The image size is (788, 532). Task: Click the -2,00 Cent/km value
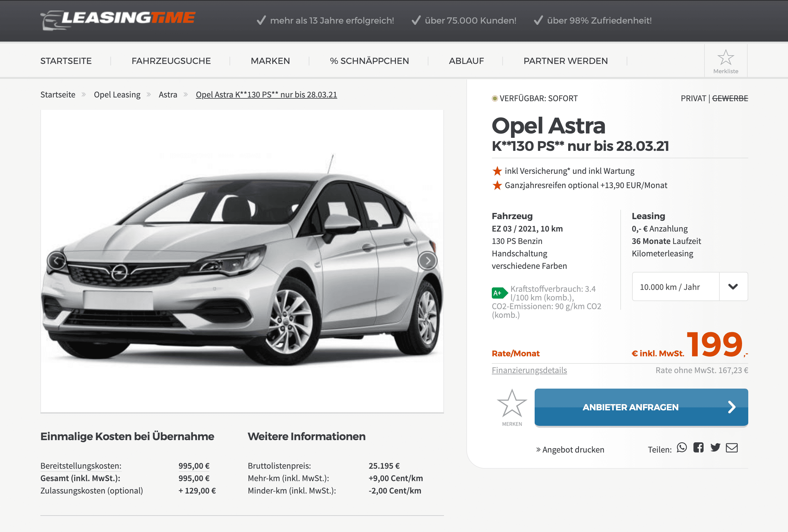click(x=395, y=491)
